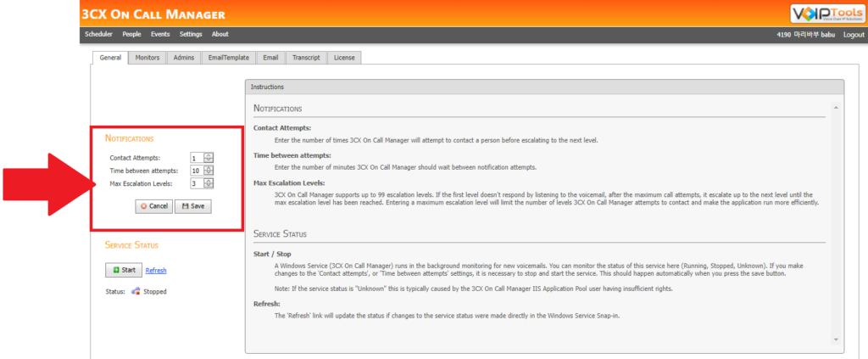Click the instructions scrollbar down arrow
Screen dimensions: 868x359
tap(836, 339)
